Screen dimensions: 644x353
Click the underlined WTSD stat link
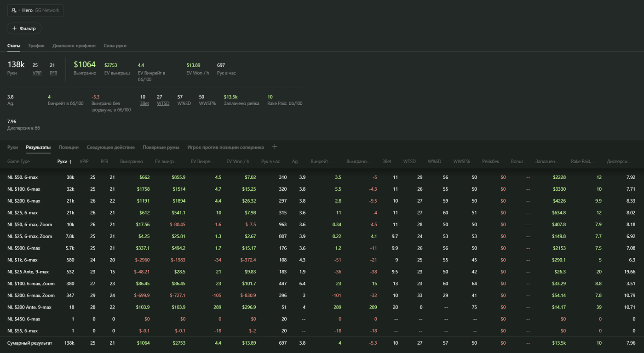click(163, 103)
